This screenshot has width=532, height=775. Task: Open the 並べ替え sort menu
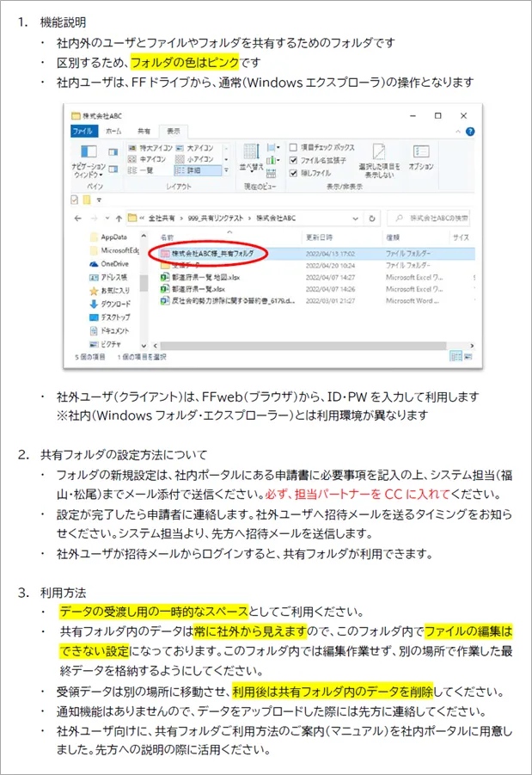[x=251, y=157]
